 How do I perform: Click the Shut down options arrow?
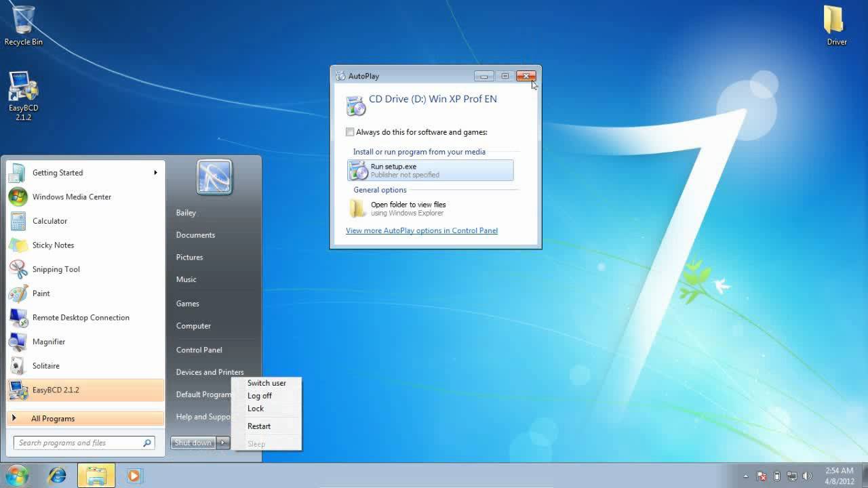click(x=222, y=443)
